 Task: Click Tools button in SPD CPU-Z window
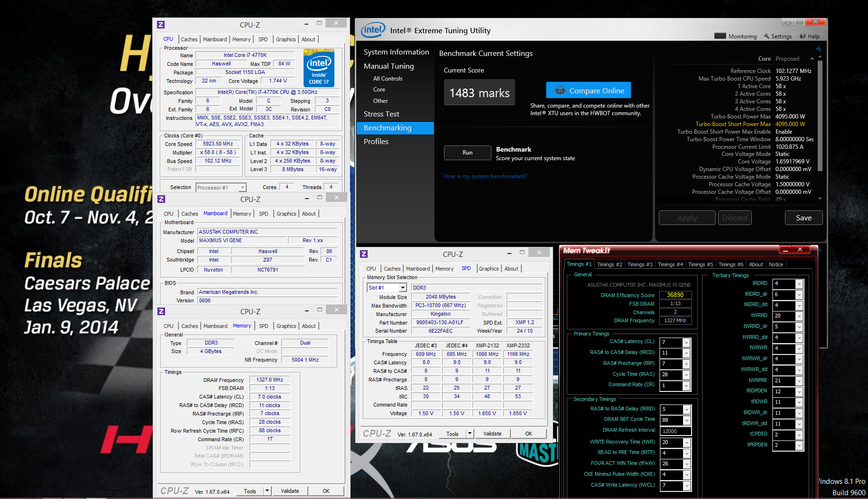[452, 434]
